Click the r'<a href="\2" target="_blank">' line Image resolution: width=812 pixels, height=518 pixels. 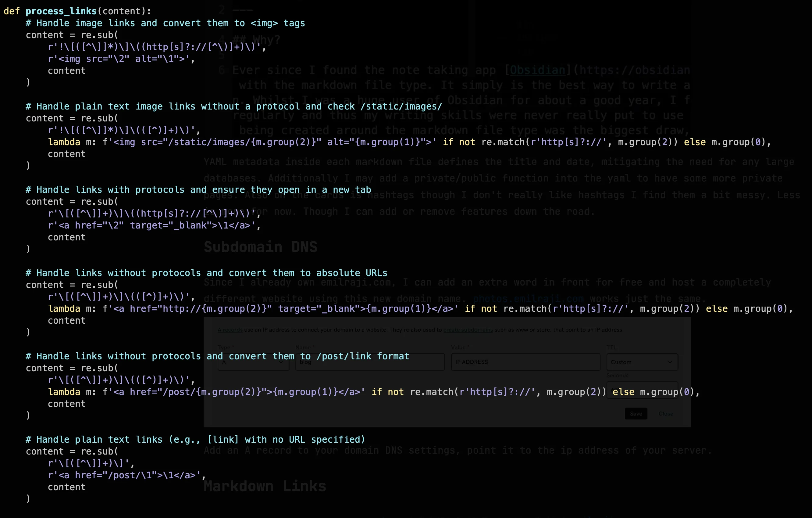click(x=155, y=225)
